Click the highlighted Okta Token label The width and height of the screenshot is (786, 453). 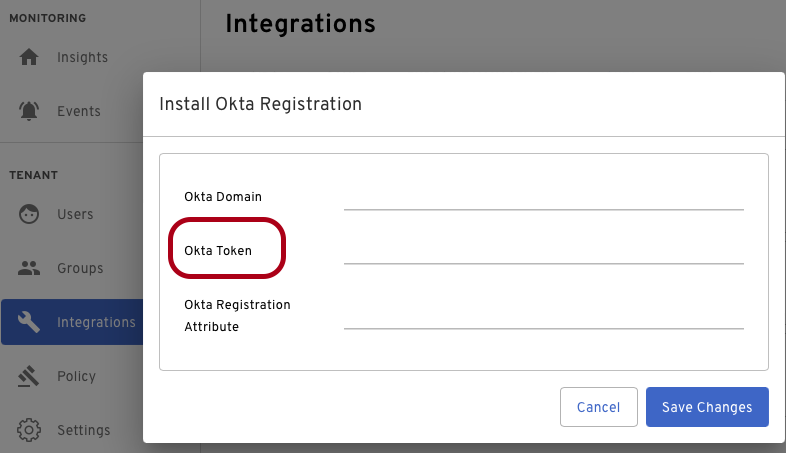tap(218, 251)
